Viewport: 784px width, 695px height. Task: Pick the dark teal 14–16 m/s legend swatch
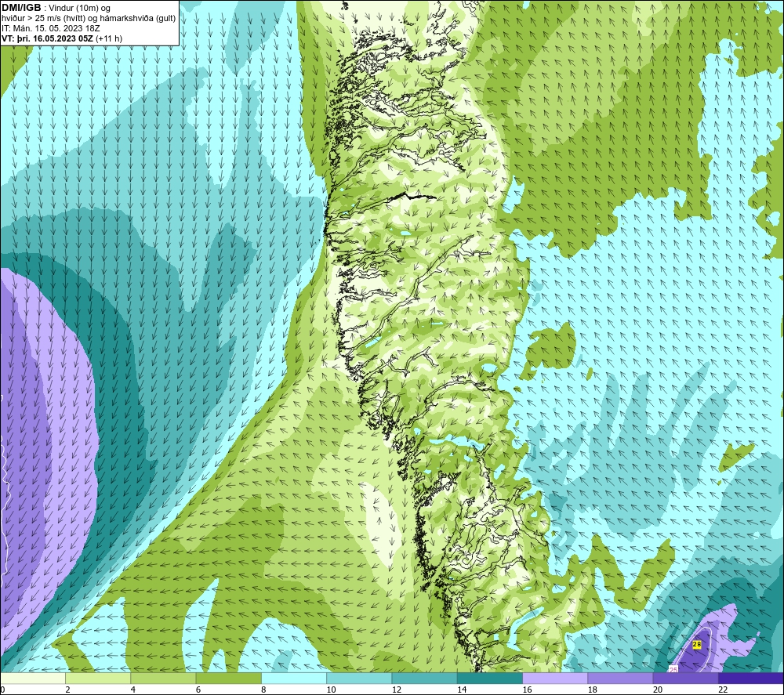(x=490, y=678)
